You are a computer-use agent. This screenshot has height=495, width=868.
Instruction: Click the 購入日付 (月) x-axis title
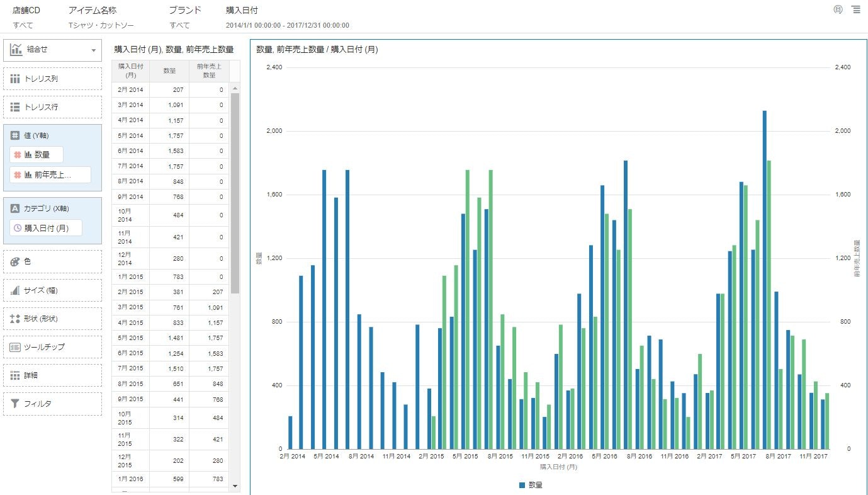pos(558,467)
